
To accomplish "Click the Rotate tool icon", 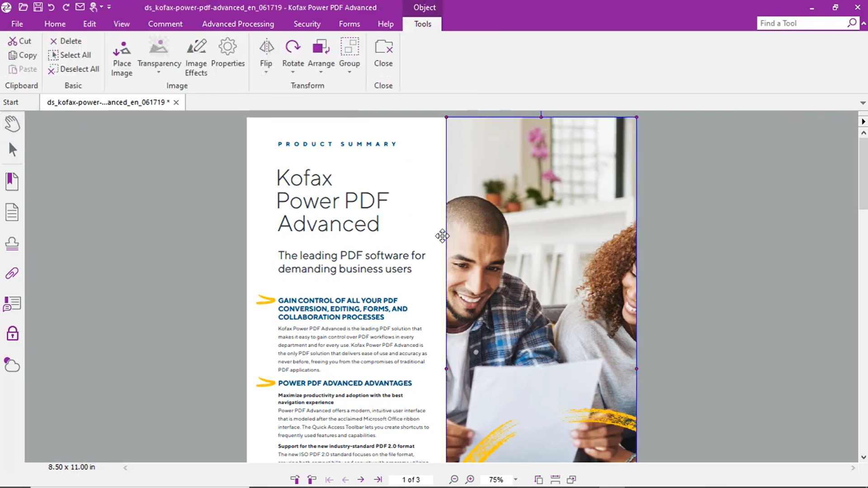I will [293, 47].
